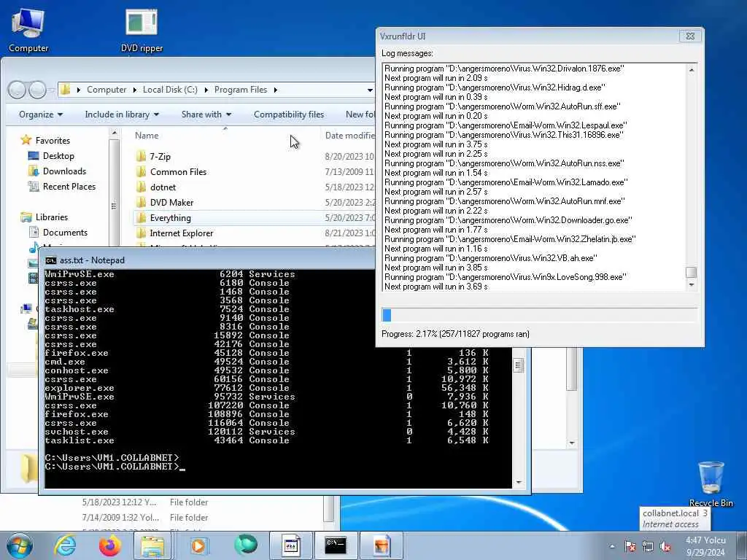
Task: Click Local Disk (C:) breadcrumb
Action: [170, 90]
